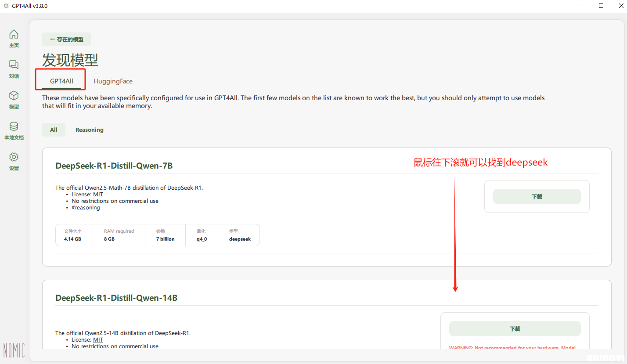
Task: Download DeepSeek-R1-Distill-Qwen-14B model
Action: tap(515, 328)
